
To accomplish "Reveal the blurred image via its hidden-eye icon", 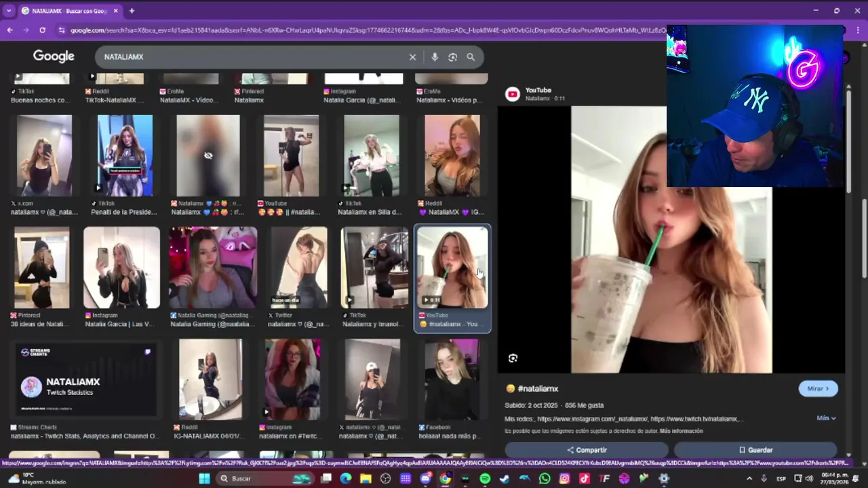I will [208, 155].
